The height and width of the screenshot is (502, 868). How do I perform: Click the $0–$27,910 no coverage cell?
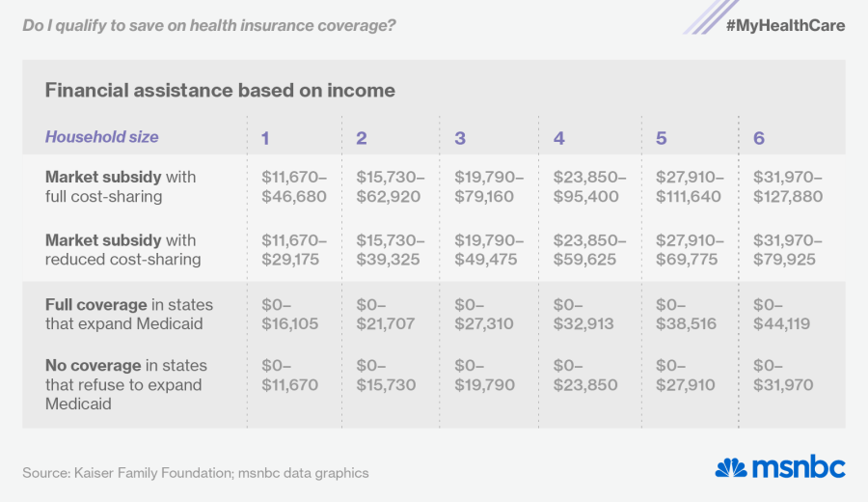point(685,375)
